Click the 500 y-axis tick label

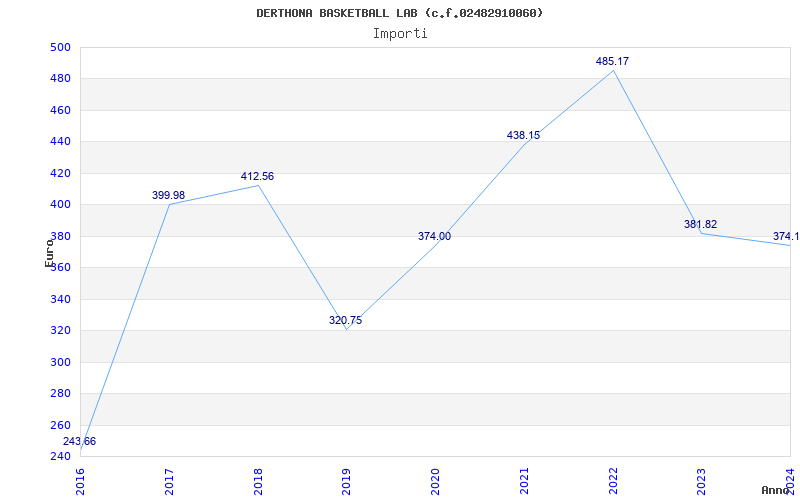[x=60, y=47]
